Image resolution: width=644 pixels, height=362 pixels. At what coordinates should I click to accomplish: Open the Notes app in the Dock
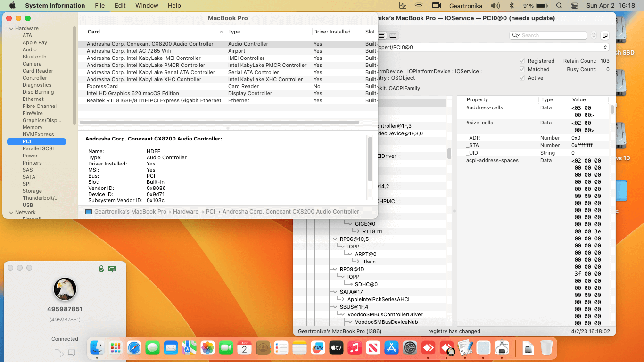coord(299,348)
